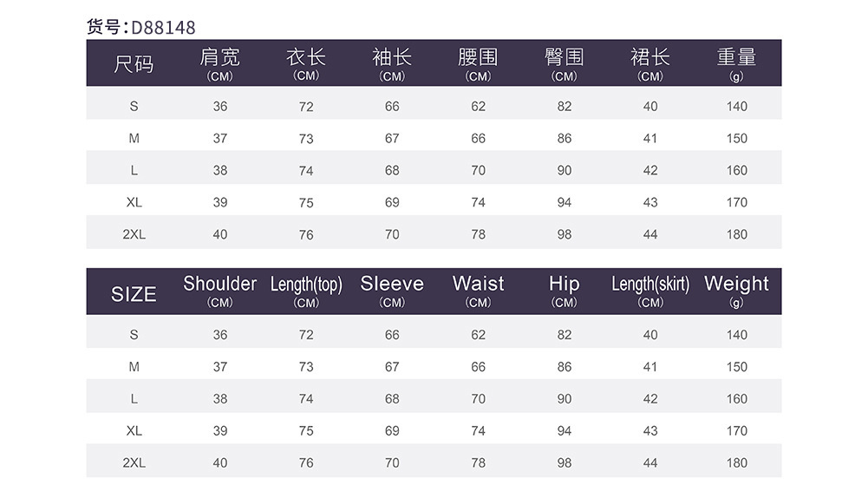Click the 肩宽 column header
Viewport: 868px width, 498px height.
tap(220, 63)
